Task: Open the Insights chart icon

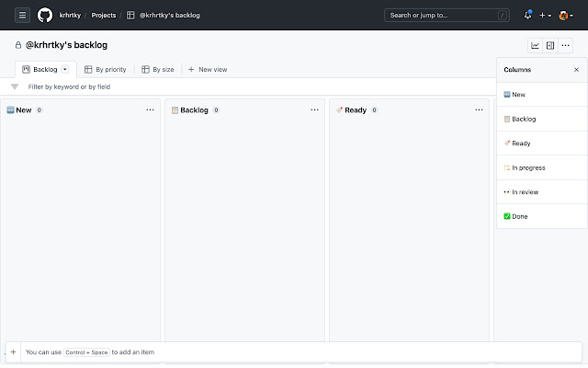Action: [535, 45]
